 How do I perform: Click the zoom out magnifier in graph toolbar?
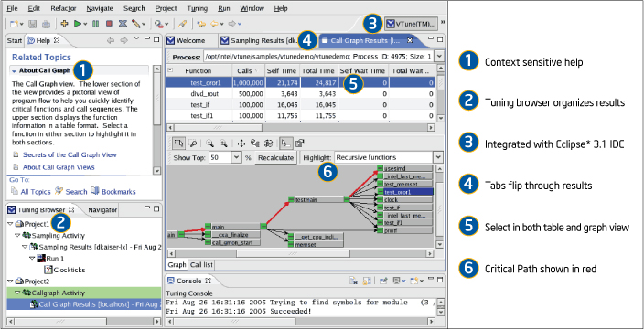[x=209, y=143]
